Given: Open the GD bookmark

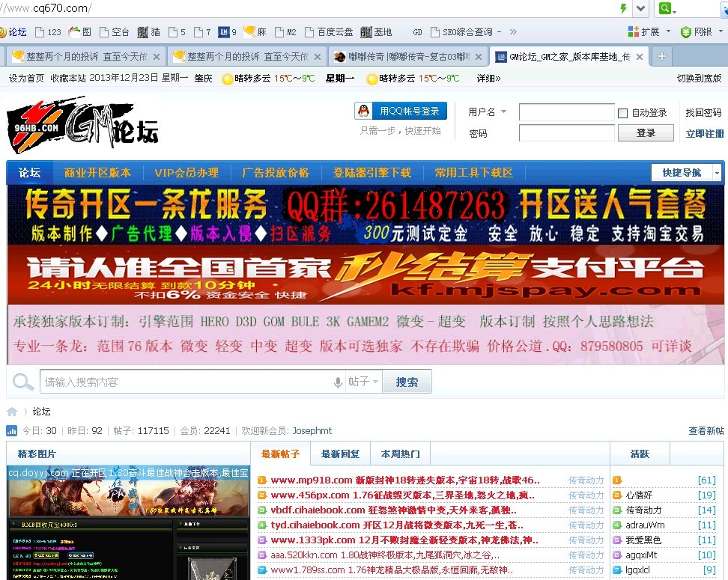Looking at the screenshot, I should [417, 32].
